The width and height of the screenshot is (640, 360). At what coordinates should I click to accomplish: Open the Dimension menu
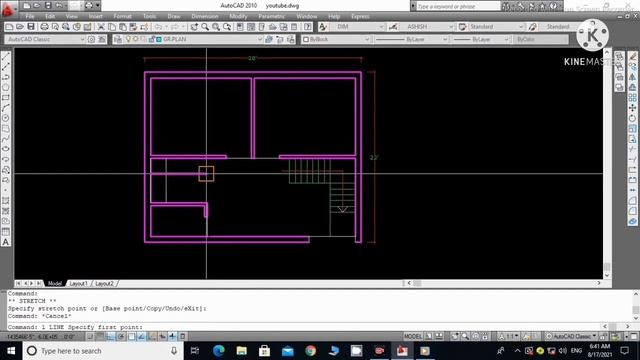pyautogui.click(x=205, y=16)
